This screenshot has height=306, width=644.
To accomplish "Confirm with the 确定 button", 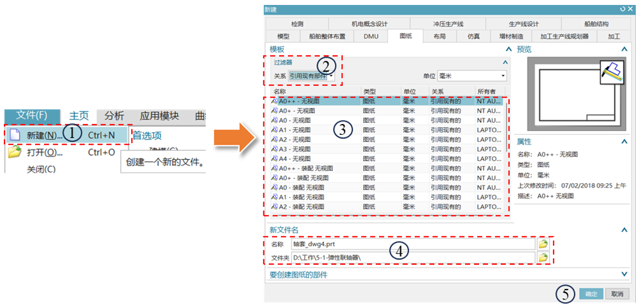I will click(x=591, y=294).
